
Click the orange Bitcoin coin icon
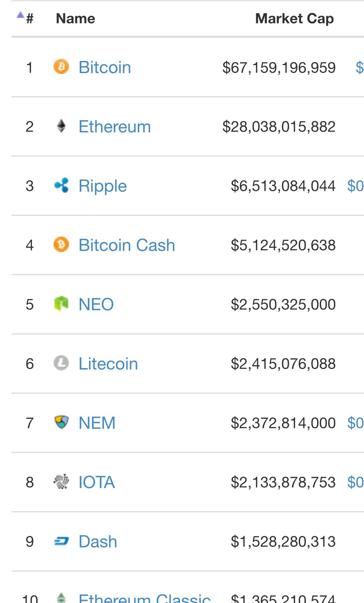pos(61,67)
